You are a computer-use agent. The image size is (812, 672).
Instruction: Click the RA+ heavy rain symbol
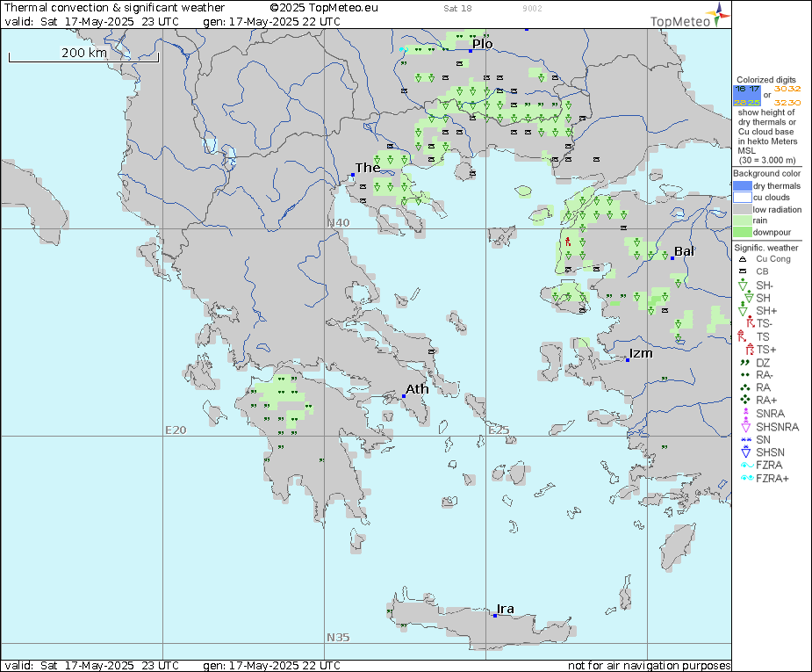click(744, 400)
